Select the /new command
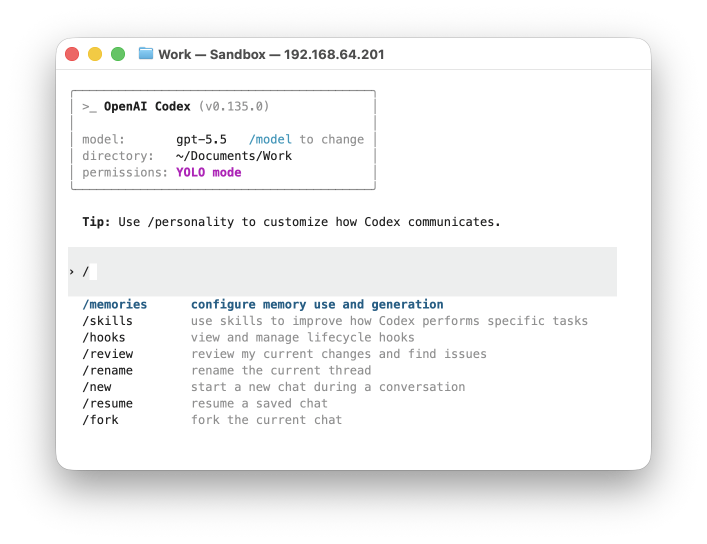The image size is (707, 544). click(x=96, y=387)
